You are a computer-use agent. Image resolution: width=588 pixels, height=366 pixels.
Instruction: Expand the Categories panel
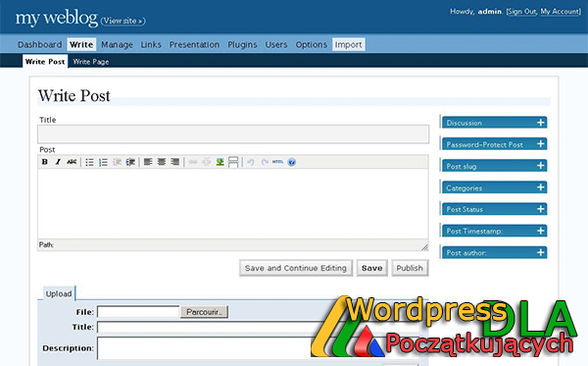click(x=494, y=187)
